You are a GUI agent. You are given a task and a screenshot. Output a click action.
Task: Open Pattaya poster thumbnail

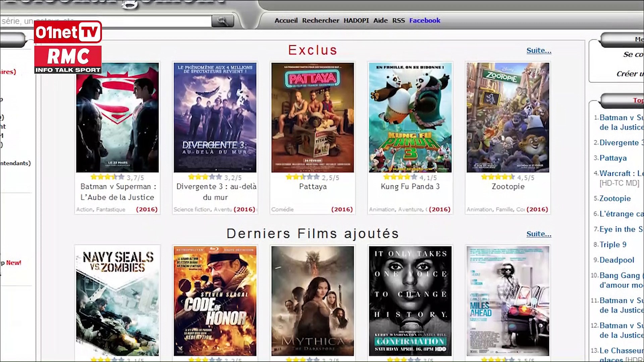click(313, 117)
